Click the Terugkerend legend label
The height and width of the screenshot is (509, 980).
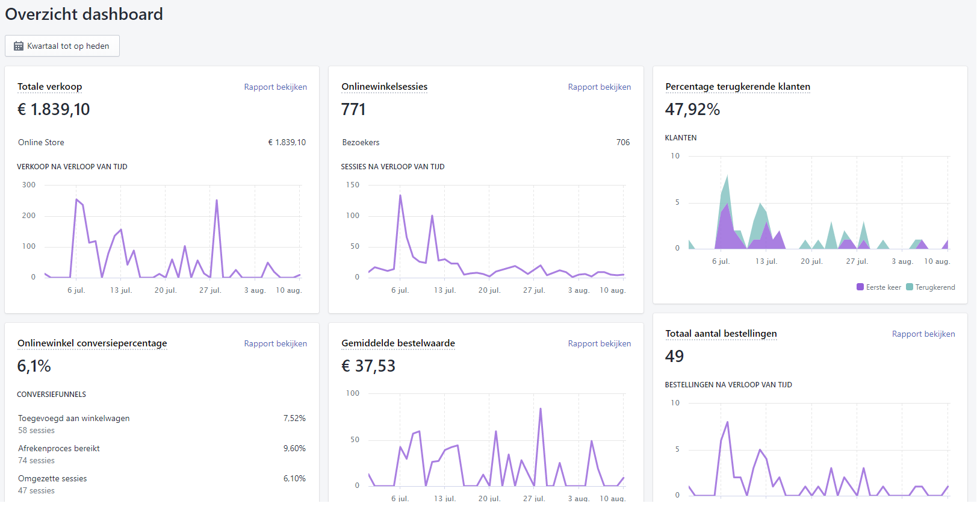coord(935,287)
